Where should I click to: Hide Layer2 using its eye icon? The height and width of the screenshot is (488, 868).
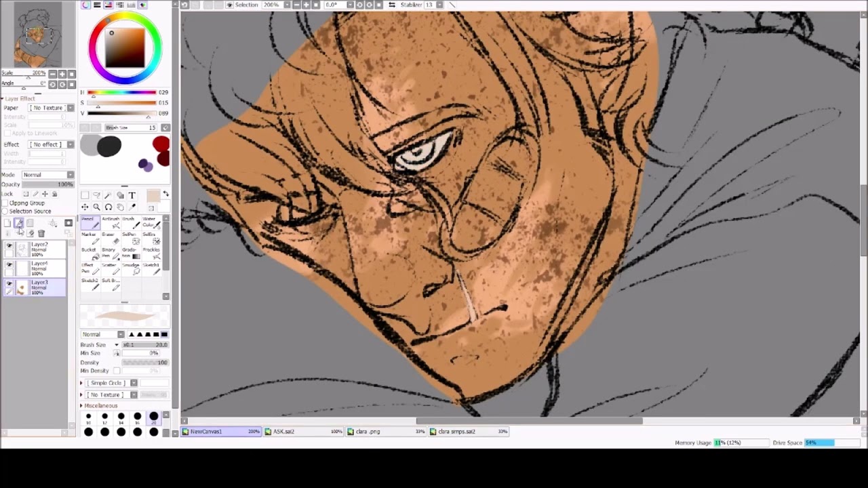[9, 245]
